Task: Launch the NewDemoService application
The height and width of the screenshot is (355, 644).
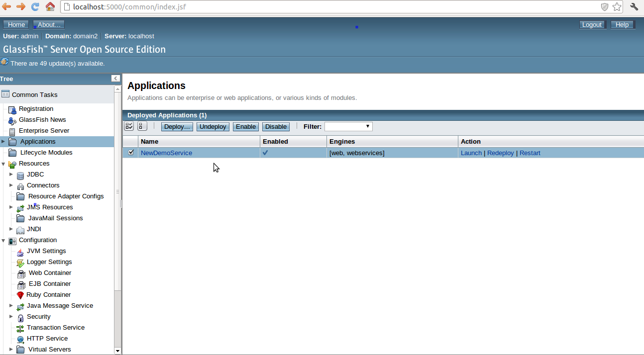Action: (471, 153)
